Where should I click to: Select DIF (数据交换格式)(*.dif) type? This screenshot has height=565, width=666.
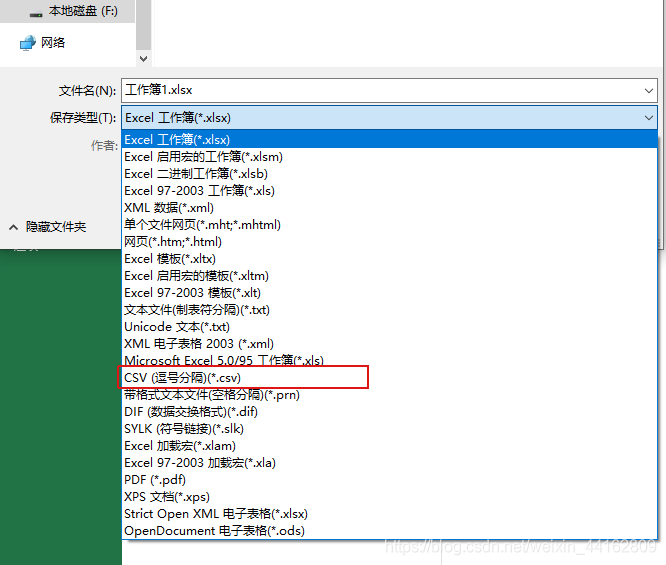click(389, 412)
